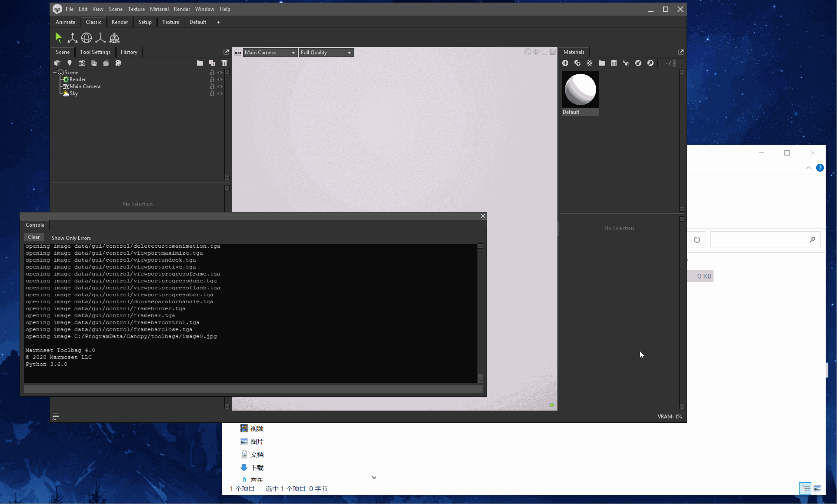Create material folder in Materials panel
This screenshot has width=837, height=504.
click(x=602, y=63)
